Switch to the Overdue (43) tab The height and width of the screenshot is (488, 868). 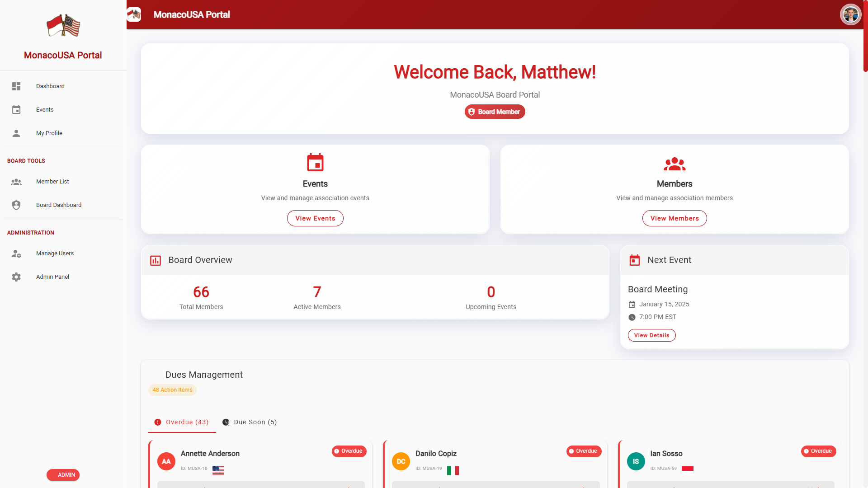pyautogui.click(x=182, y=422)
